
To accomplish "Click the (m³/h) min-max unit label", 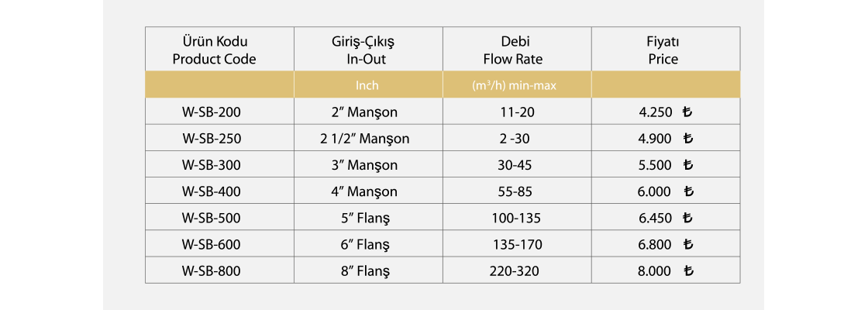I will [x=514, y=86].
